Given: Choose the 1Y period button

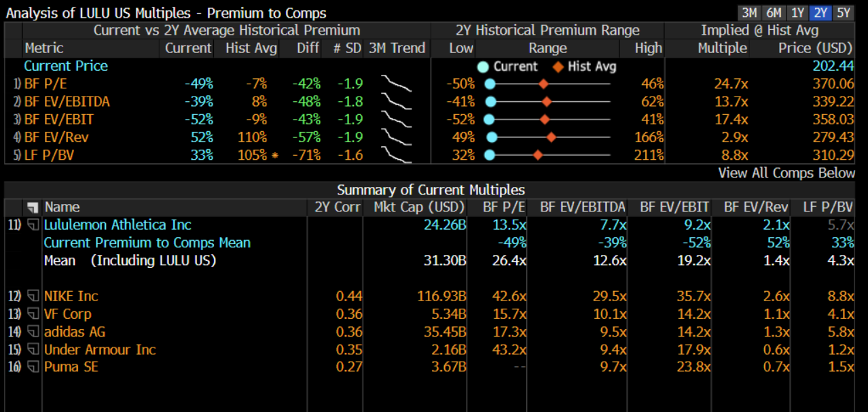Looking at the screenshot, I should [x=797, y=13].
